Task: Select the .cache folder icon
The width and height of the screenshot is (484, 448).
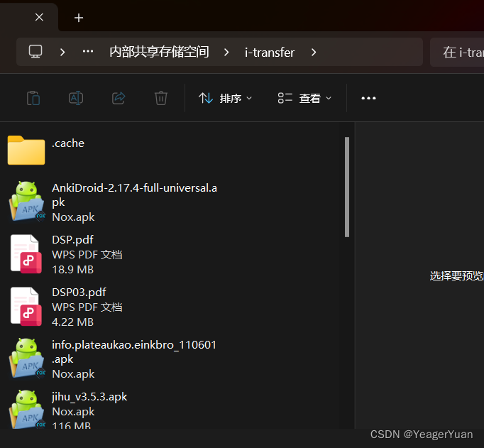Action: tap(26, 150)
